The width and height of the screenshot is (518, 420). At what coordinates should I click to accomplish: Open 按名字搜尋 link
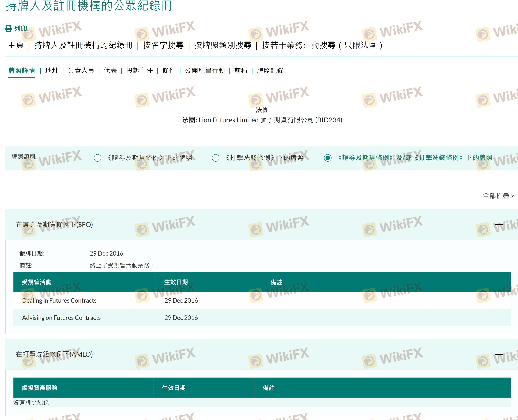coord(163,45)
